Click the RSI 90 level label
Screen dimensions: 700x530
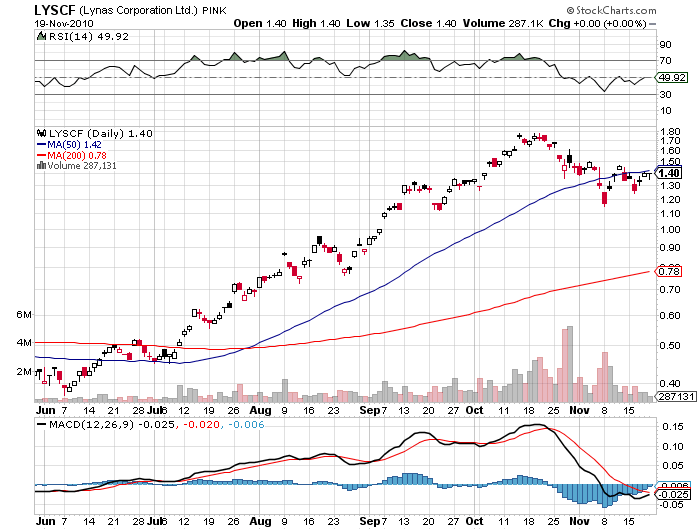(x=665, y=44)
